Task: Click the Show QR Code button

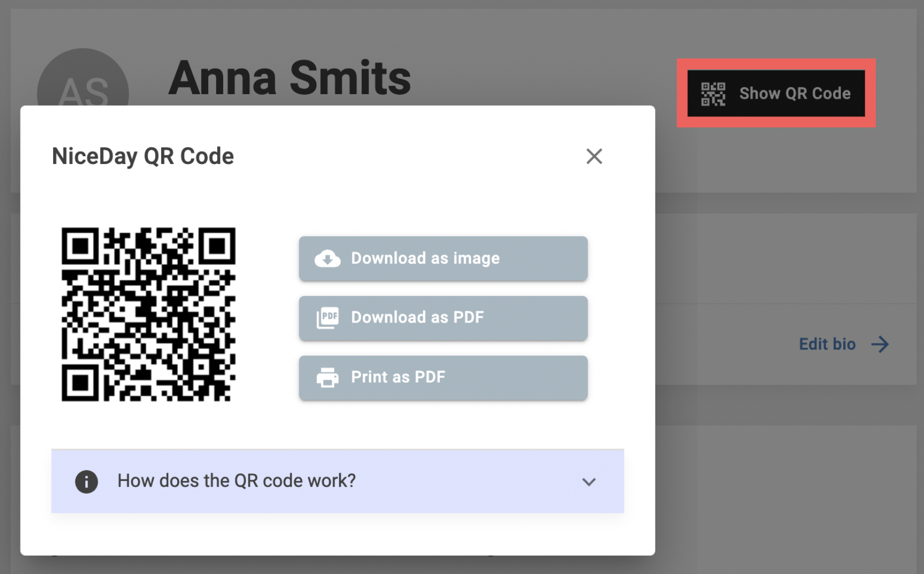Action: click(x=776, y=93)
